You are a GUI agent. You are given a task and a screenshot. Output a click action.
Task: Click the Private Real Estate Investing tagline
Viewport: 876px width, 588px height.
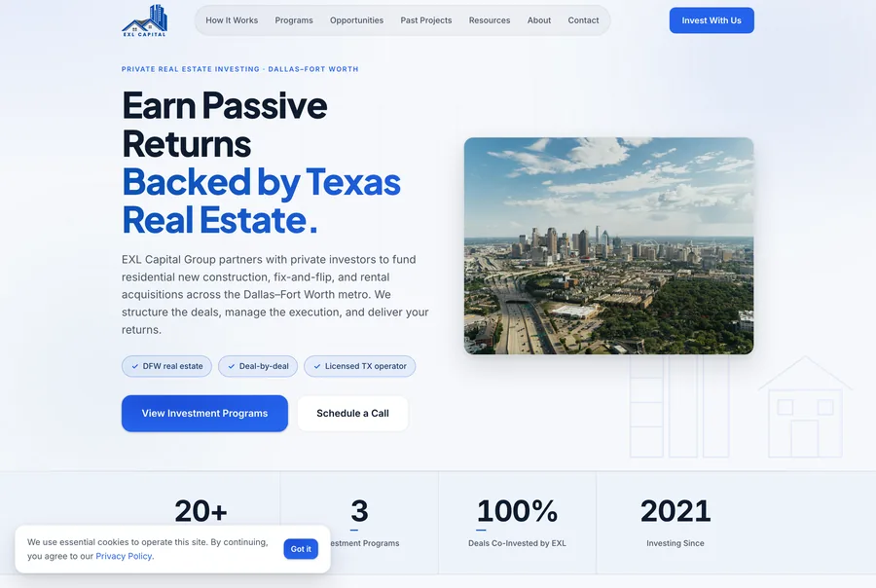click(x=239, y=69)
